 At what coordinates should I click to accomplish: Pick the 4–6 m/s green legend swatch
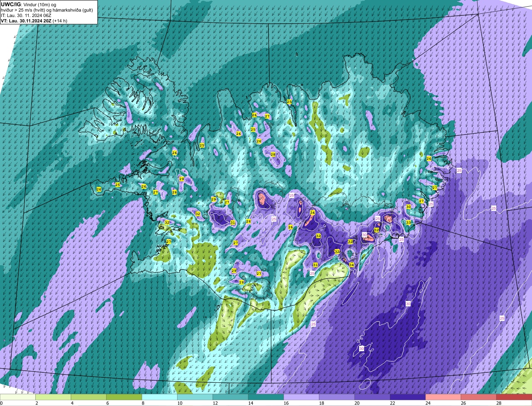(89, 397)
